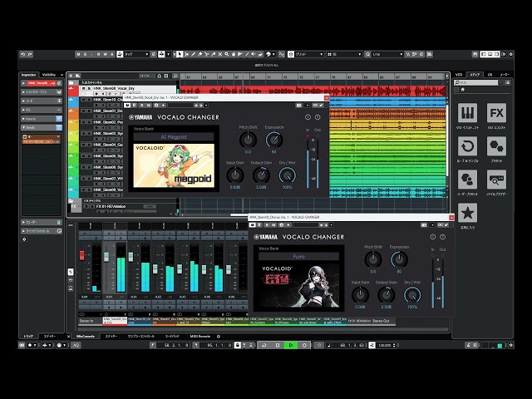Screen dimensions: 532x399
Task: Open AI Megpoid voice bank selector
Action: coord(174,137)
